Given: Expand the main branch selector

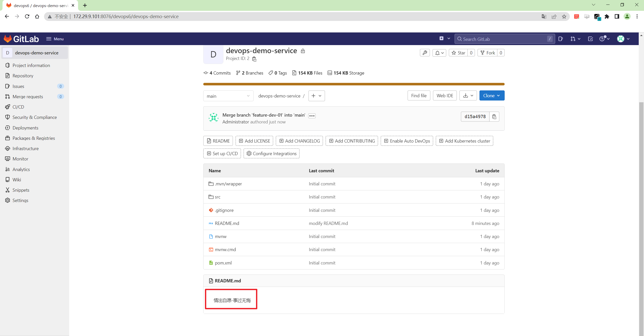Looking at the screenshot, I should pos(228,96).
